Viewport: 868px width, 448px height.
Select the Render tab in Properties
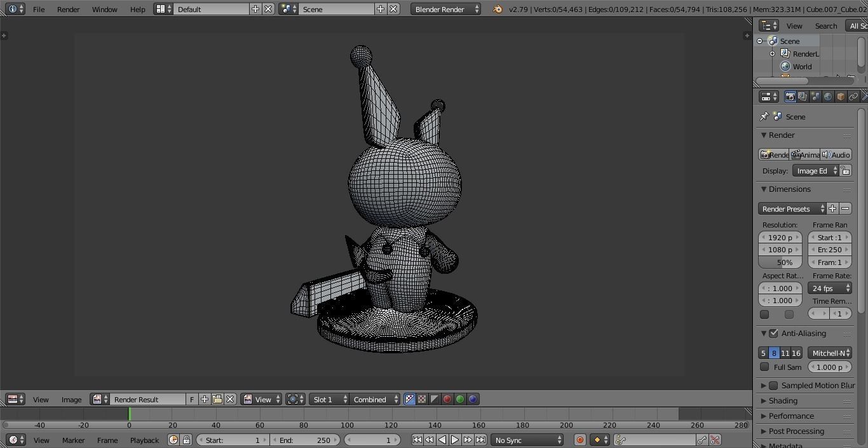[x=790, y=97]
